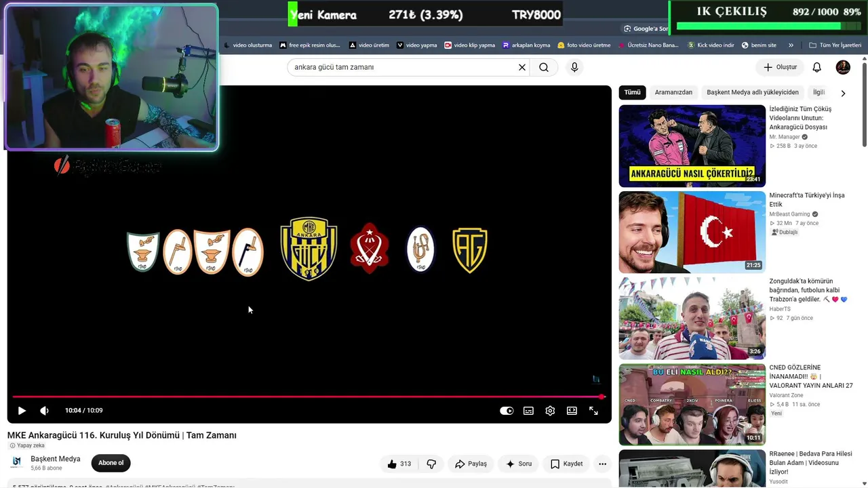Seek on the red video progress bar
Image resolution: width=868 pixels, height=488 pixels.
click(309, 396)
